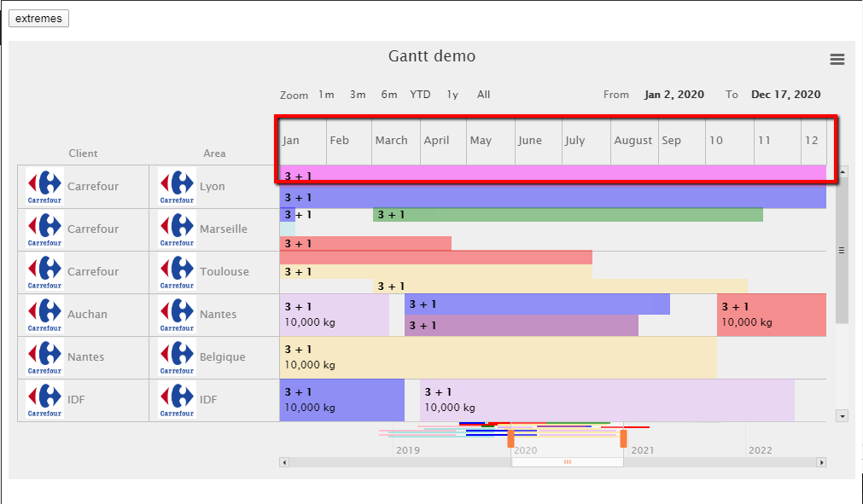Edit the From date Jan 2, 2020
This screenshot has height=504, width=863.
coord(673,94)
